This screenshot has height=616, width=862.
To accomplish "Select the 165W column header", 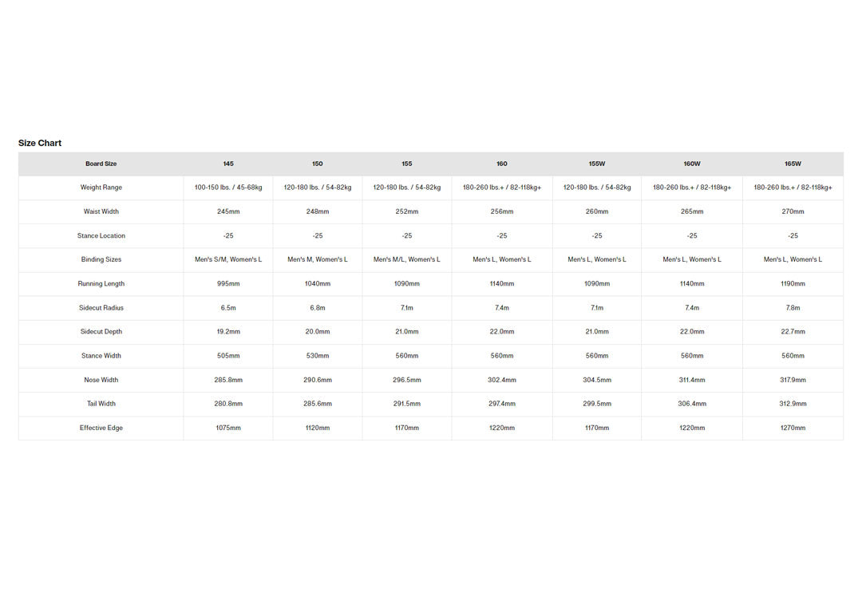I will 793,164.
